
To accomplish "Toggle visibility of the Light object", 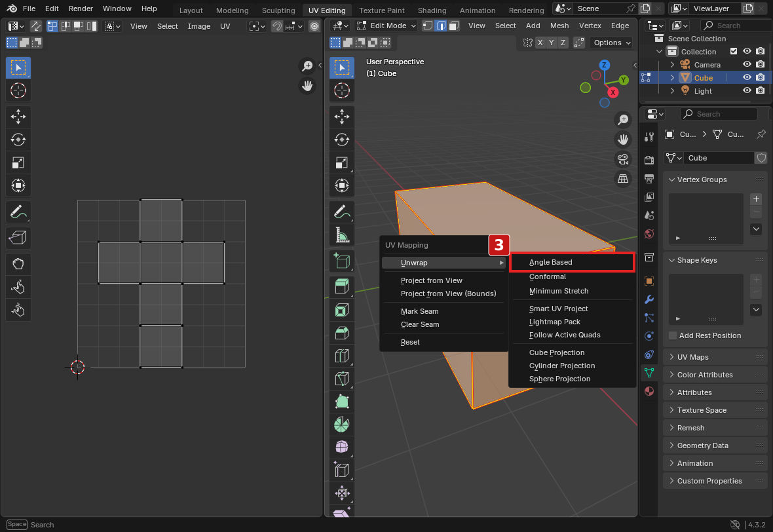I will [747, 90].
